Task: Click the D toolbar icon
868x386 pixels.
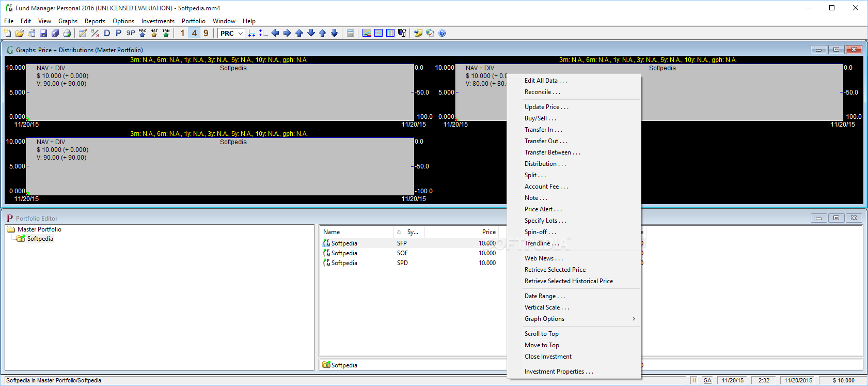Action: click(107, 33)
